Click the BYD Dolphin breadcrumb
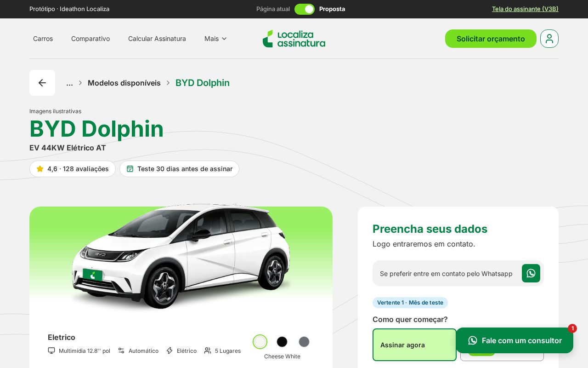 point(203,83)
